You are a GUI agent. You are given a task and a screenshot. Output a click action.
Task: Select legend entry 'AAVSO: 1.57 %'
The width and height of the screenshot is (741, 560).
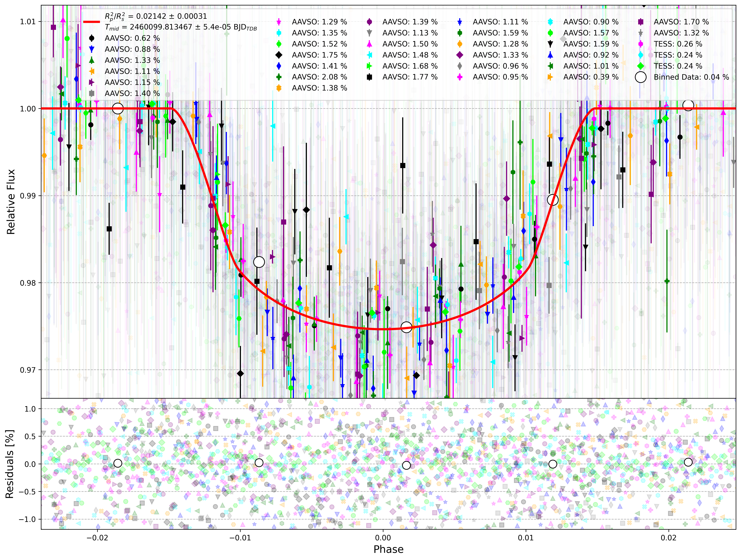591,33
